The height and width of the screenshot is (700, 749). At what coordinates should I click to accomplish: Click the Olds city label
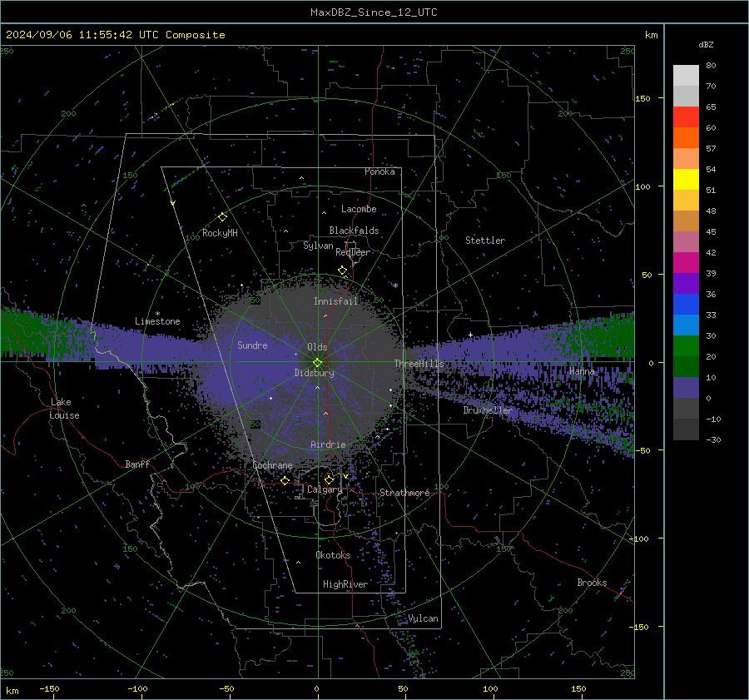tap(317, 347)
